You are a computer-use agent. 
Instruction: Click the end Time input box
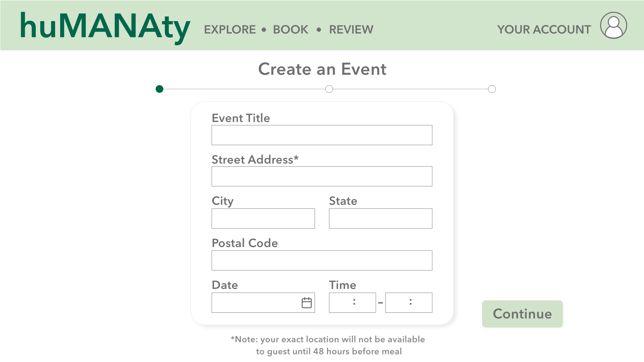click(409, 303)
